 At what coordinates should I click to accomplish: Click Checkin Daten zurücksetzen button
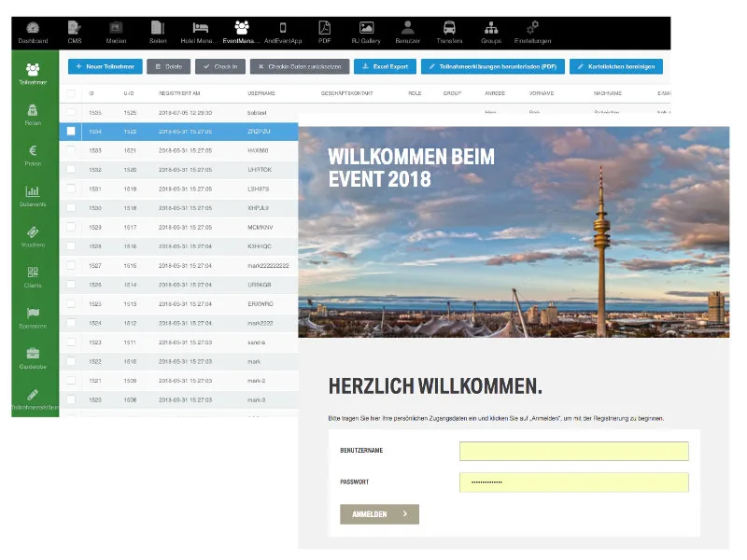pyautogui.click(x=300, y=66)
